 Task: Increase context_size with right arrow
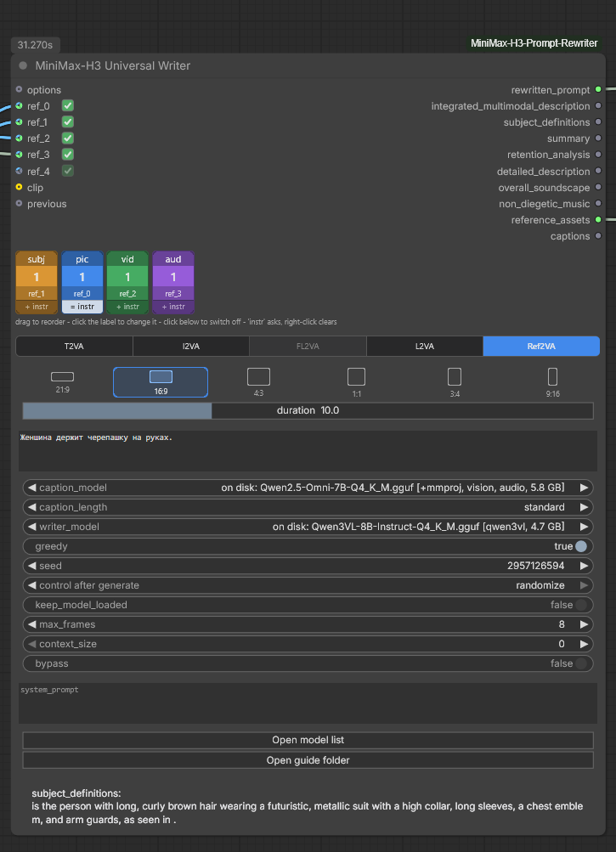tap(584, 644)
